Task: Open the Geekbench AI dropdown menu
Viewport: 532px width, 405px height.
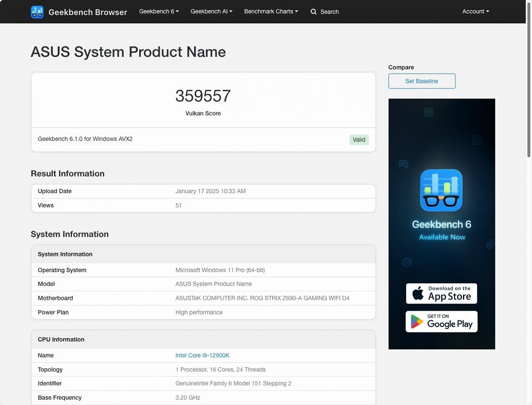Action: 212,12
